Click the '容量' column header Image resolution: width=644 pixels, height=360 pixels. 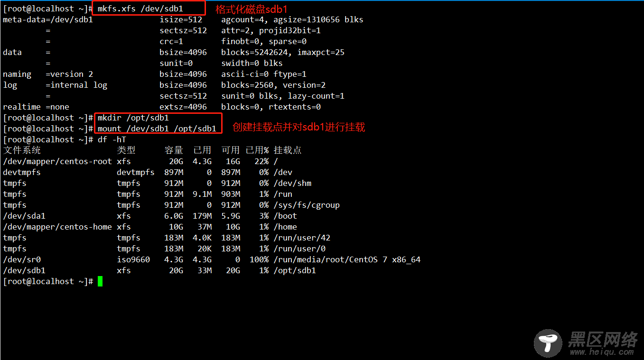click(x=174, y=150)
